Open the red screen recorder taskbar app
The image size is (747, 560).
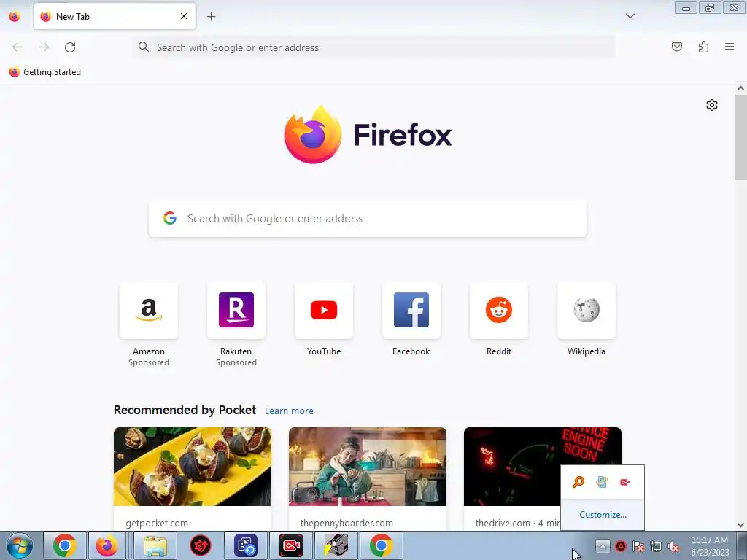(x=290, y=545)
